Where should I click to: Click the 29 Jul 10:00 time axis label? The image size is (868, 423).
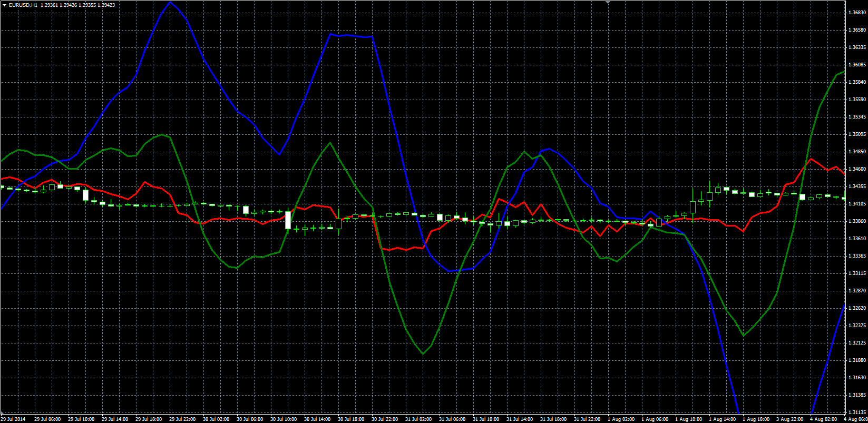(81, 419)
